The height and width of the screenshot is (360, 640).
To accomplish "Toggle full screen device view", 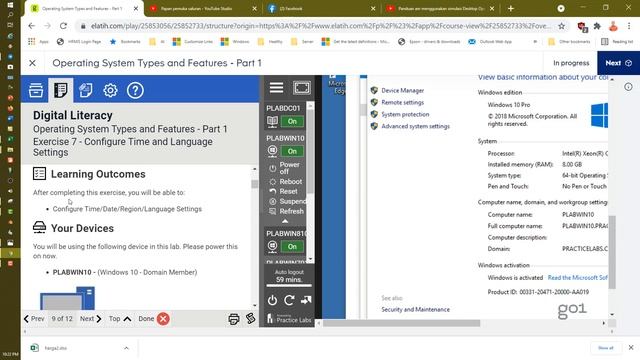I will tap(302, 87).
